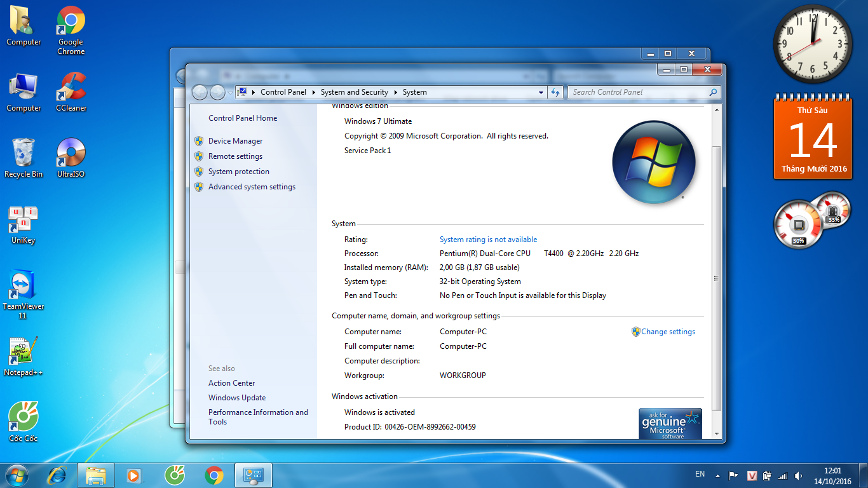Screen dimensions: 868x488
Task: Open the Computer user folder desktop icon
Action: pyautogui.click(x=24, y=26)
